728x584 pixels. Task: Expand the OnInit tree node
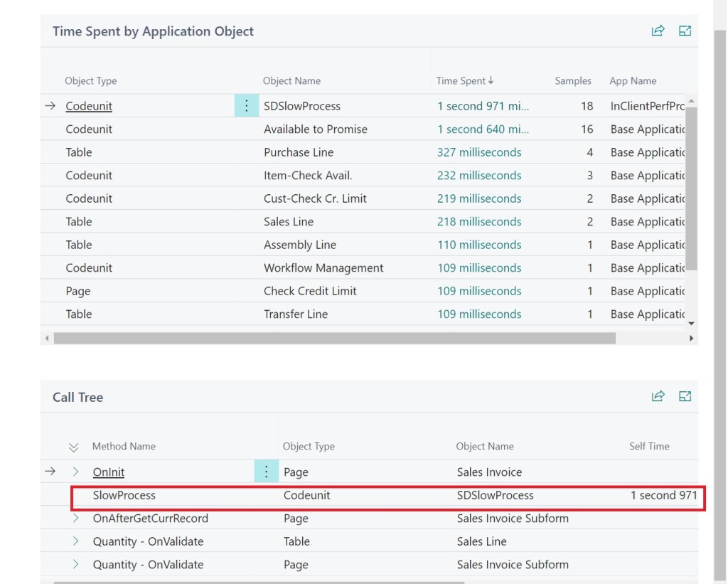coord(76,472)
